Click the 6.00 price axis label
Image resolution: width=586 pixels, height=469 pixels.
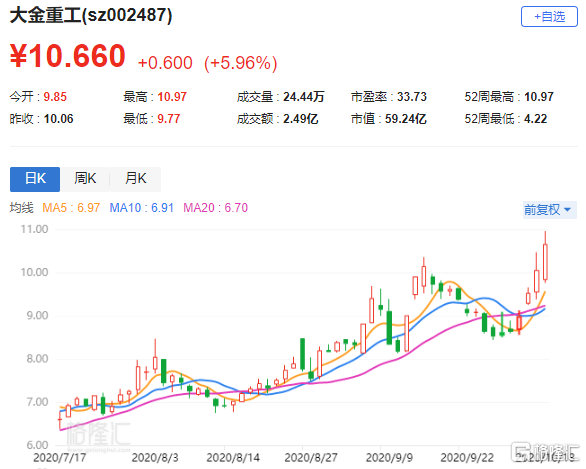37,445
